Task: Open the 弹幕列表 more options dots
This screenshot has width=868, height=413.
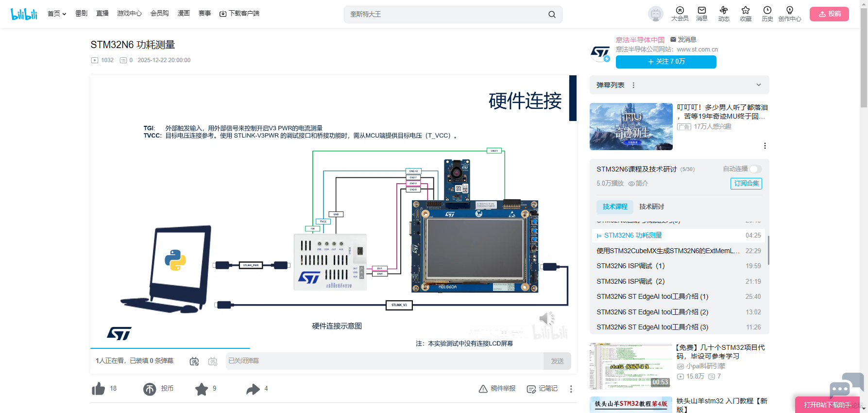Action: (633, 85)
